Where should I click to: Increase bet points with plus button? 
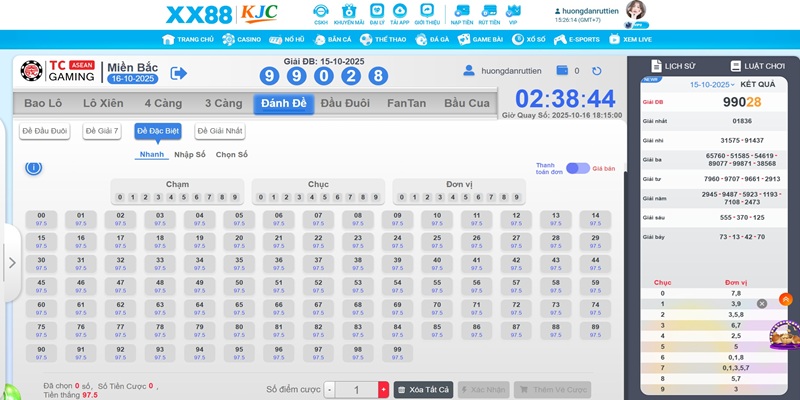pyautogui.click(x=383, y=390)
